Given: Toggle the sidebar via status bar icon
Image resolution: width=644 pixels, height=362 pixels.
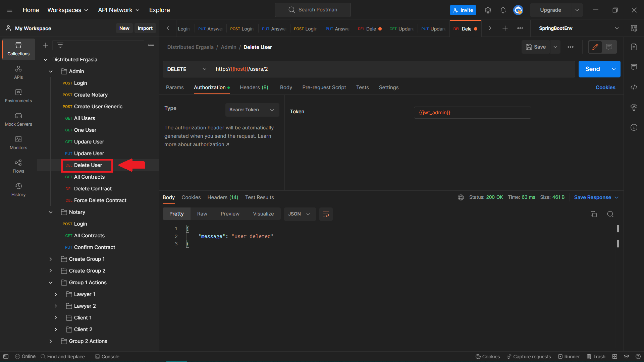Looking at the screenshot, I should click(x=6, y=357).
